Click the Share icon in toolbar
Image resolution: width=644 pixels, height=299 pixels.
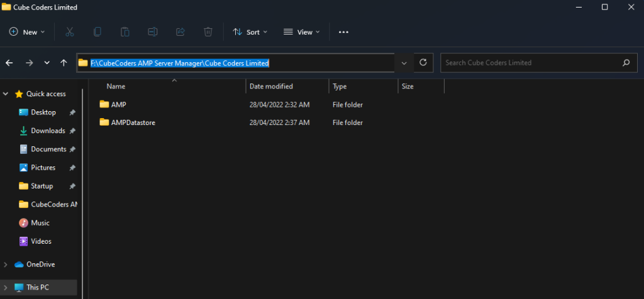[x=180, y=32]
